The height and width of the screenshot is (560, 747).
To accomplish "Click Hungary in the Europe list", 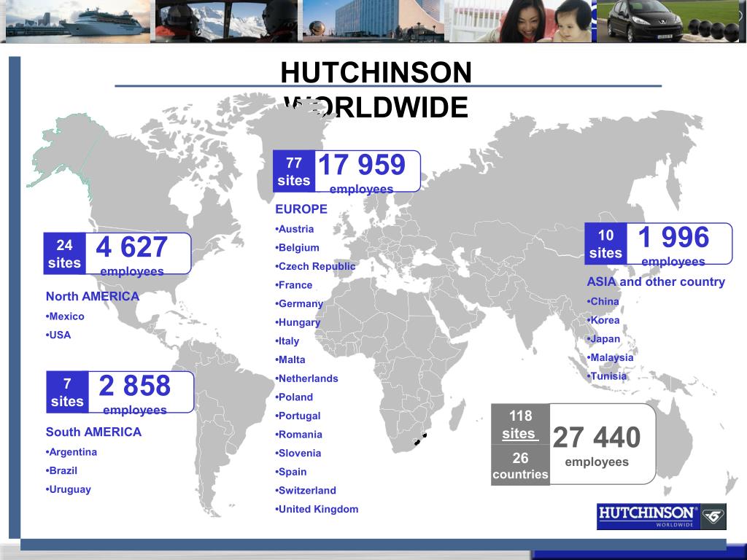I will (298, 322).
